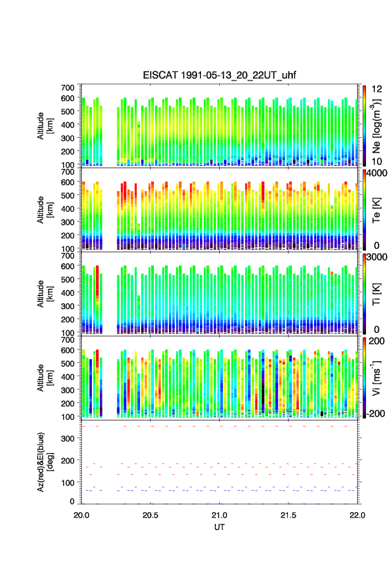
Task: Click the 21.0 tick label on the x-axis
Action: coord(220,515)
